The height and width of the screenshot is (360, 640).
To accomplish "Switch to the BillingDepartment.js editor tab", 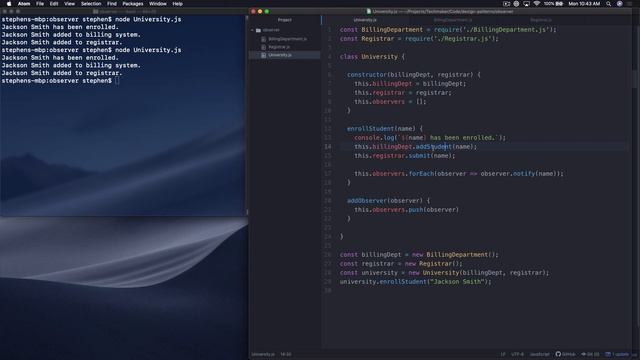I will tap(453, 20).
